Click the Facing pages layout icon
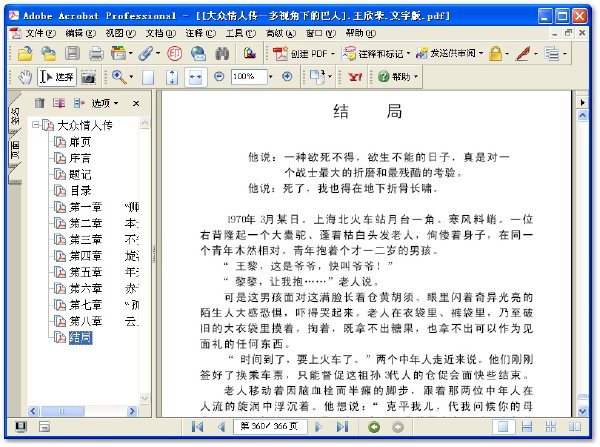Image resolution: width=600 pixels, height=447 pixels. tap(575, 426)
